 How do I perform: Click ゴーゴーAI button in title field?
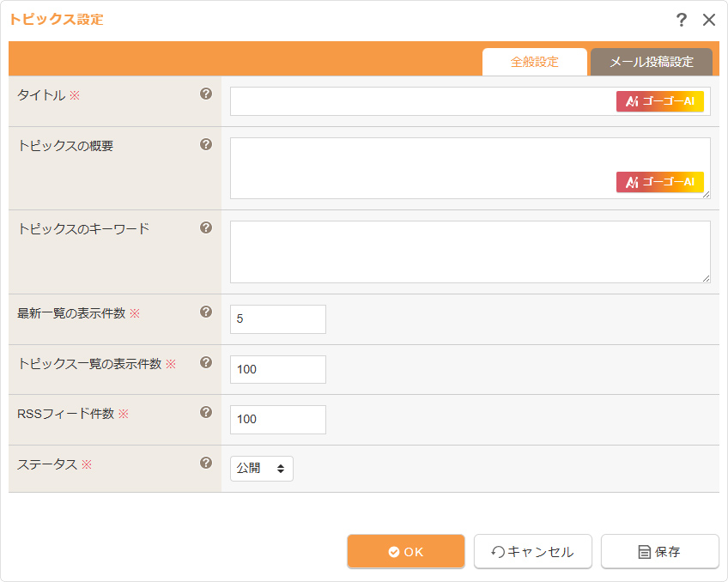tap(659, 101)
